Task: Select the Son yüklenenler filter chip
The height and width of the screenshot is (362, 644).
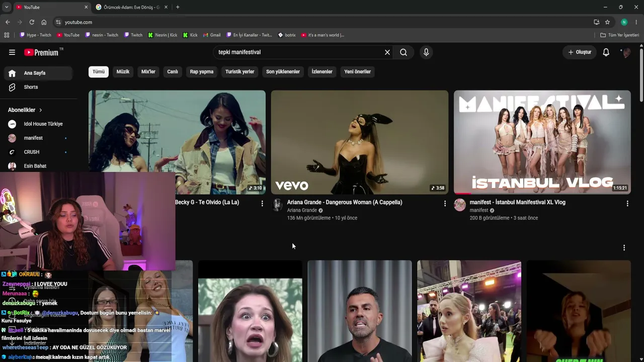Action: coord(283,71)
